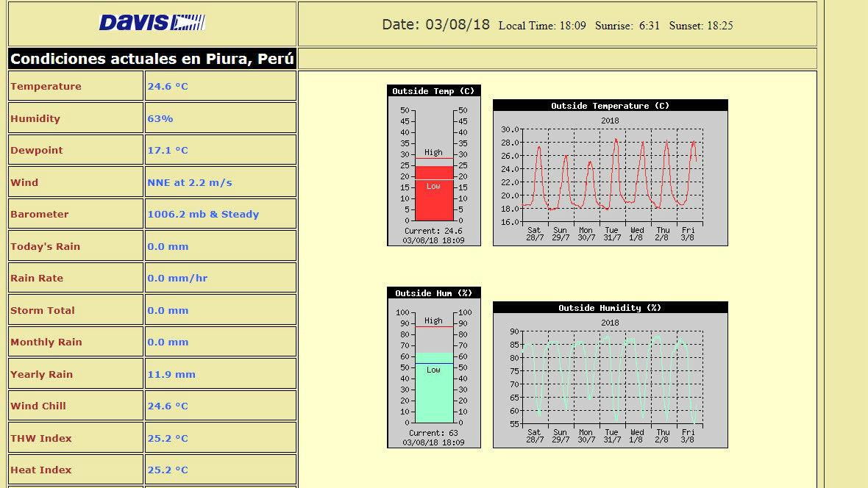Open the Outside Hum gauge image
This screenshot has height=488, width=868.
tap(434, 367)
